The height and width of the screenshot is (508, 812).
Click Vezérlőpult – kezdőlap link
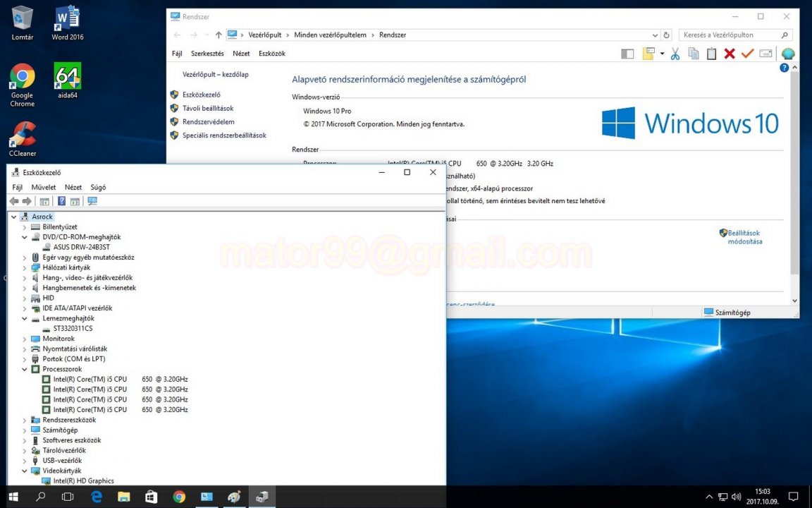tap(216, 75)
